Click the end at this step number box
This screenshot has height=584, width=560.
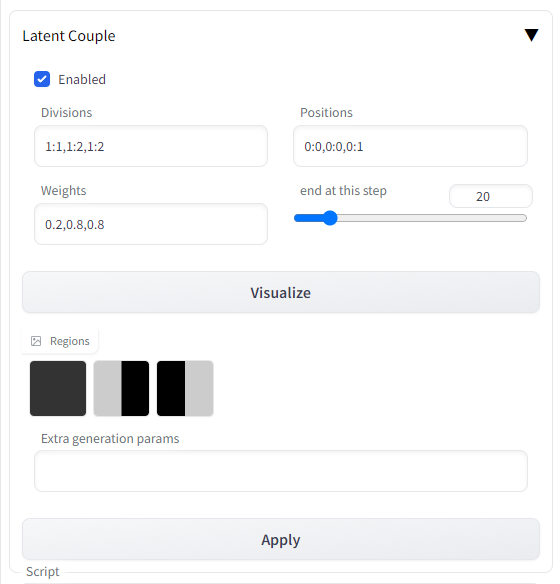(491, 196)
